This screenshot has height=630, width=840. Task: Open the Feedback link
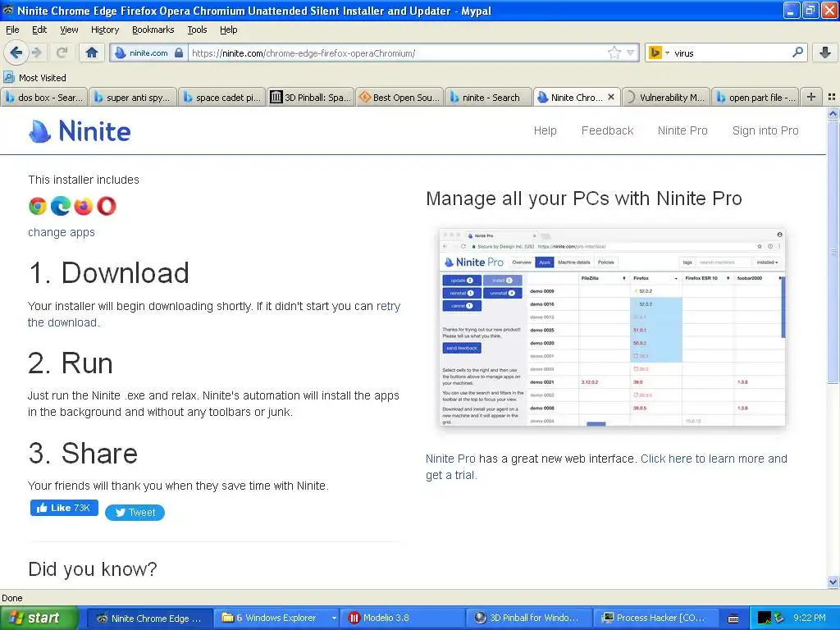(607, 130)
